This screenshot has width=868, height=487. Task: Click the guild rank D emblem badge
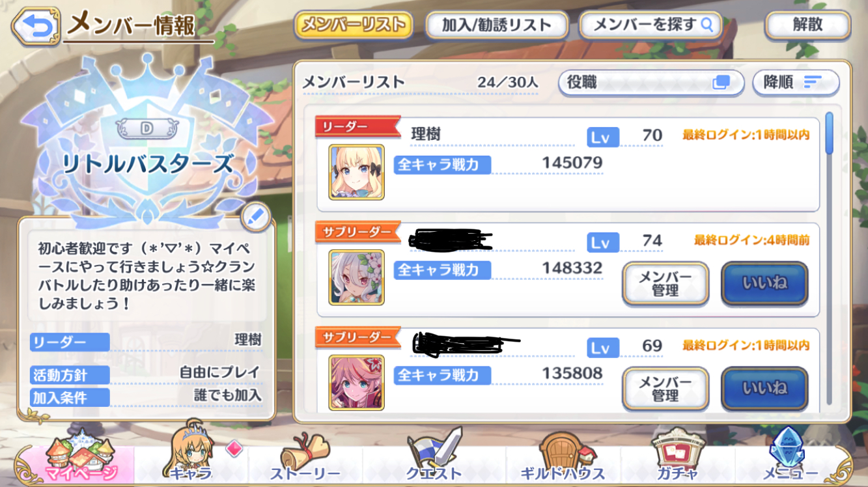pyautogui.click(x=147, y=128)
